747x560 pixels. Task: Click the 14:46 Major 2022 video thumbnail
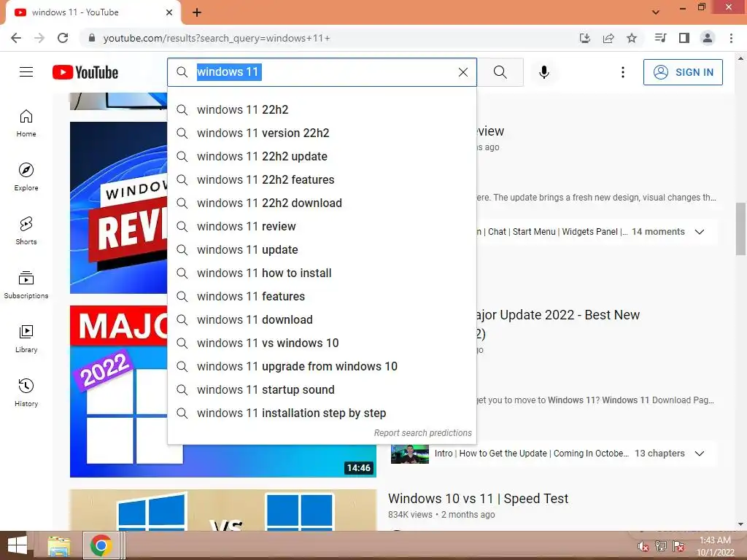223,461
